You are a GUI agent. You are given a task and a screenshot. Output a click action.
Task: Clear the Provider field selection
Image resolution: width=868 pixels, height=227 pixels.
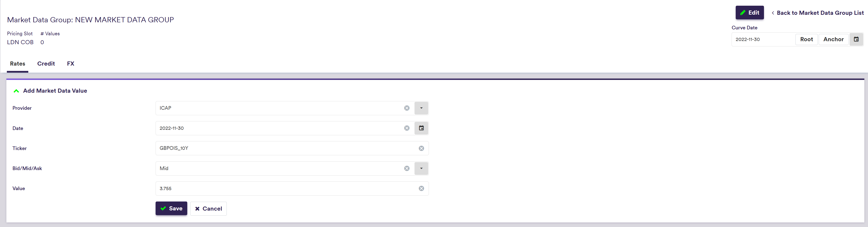[407, 108]
